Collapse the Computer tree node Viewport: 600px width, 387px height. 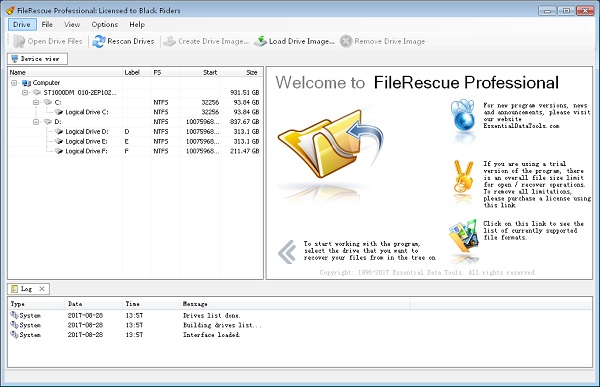[x=14, y=83]
